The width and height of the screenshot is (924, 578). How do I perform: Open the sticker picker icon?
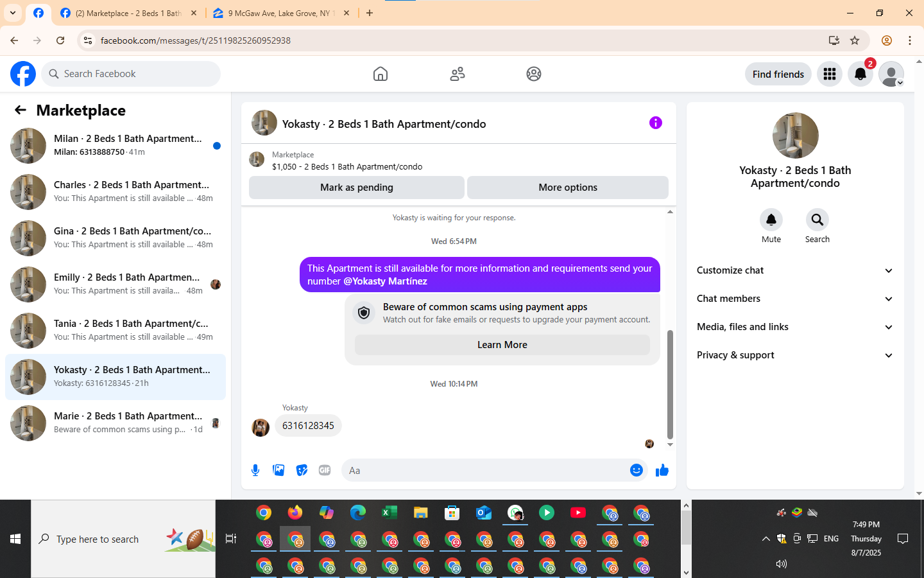tap(302, 470)
